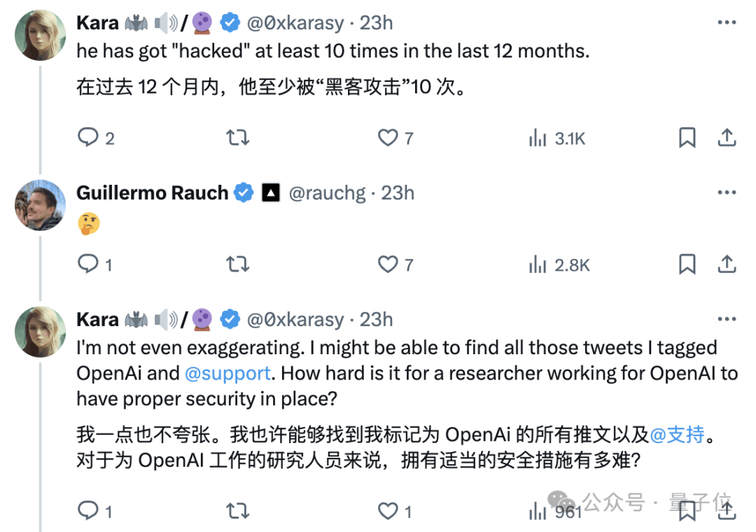Open @rauchg's profile via handle
Image resolution: width=756 pixels, height=532 pixels.
pyautogui.click(x=325, y=192)
